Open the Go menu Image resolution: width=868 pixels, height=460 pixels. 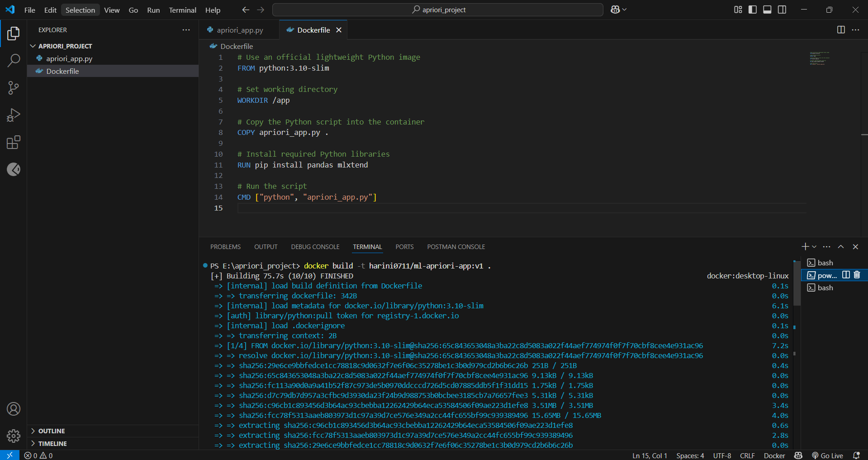pyautogui.click(x=133, y=10)
